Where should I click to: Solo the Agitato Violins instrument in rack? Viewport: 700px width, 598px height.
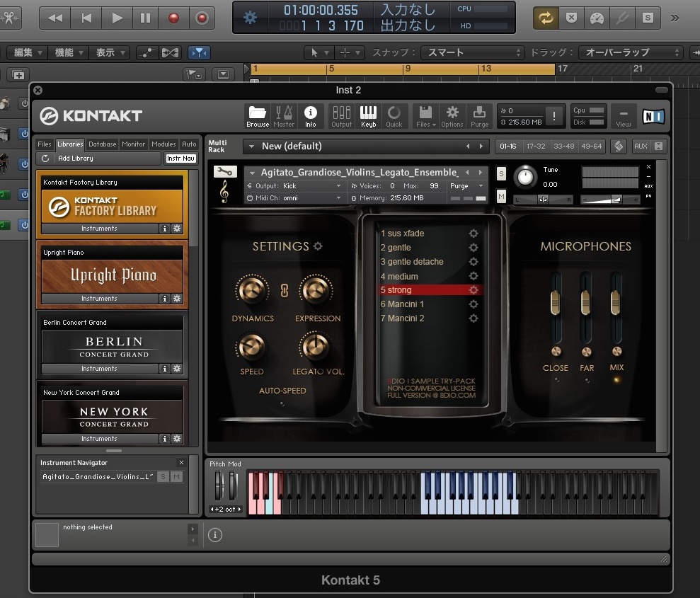tap(501, 174)
